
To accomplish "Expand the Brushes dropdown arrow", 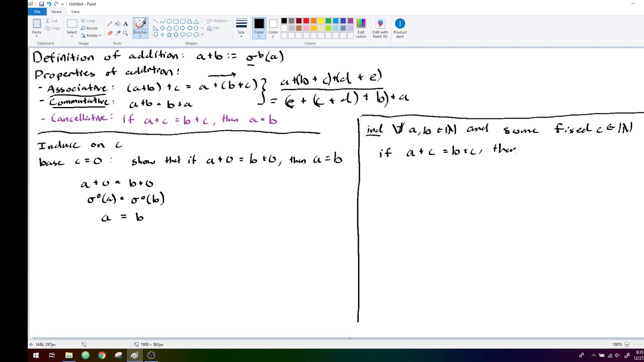I will pyautogui.click(x=140, y=36).
